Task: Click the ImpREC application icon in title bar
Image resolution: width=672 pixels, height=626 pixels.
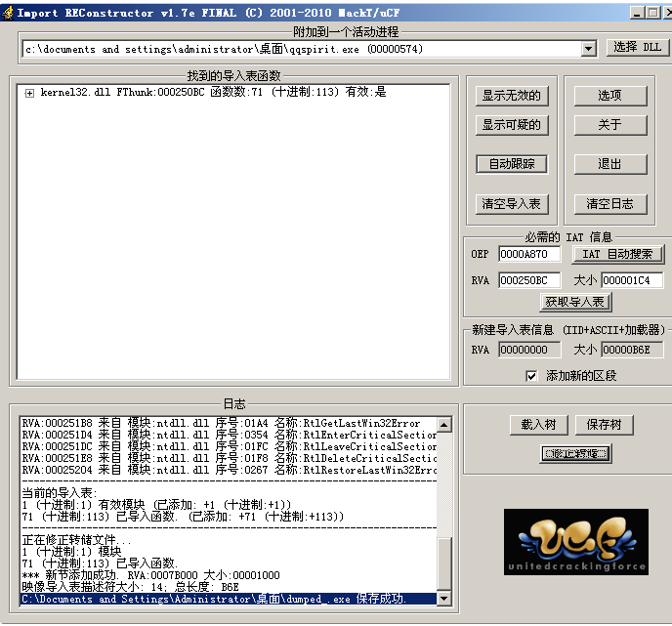Action: click(x=8, y=13)
